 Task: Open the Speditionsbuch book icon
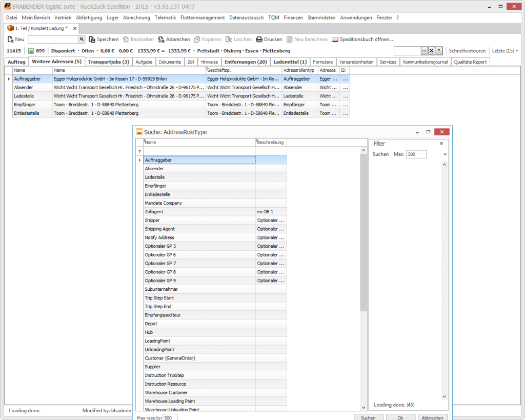(x=335, y=39)
